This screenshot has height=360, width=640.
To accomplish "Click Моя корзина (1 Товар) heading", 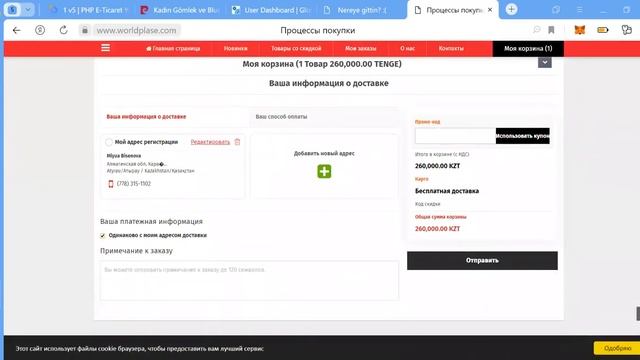I will coord(322,64).
